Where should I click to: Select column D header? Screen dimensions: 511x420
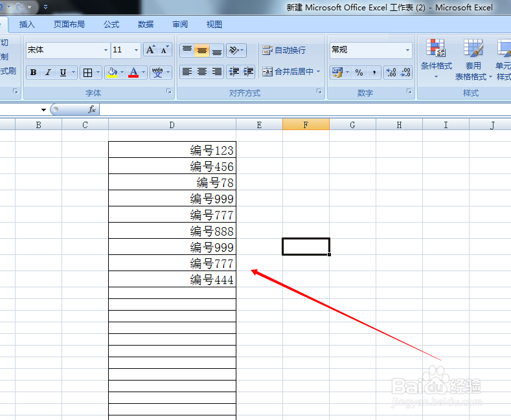point(172,125)
